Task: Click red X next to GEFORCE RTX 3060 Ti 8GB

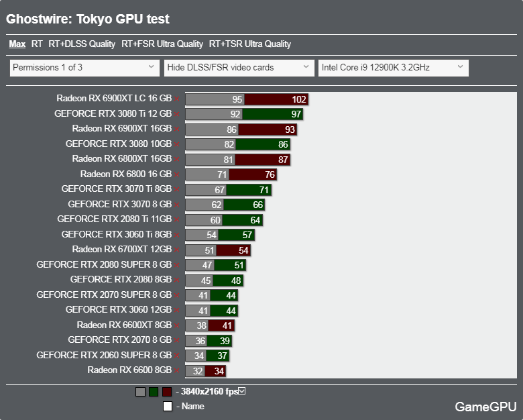Action: click(x=177, y=235)
